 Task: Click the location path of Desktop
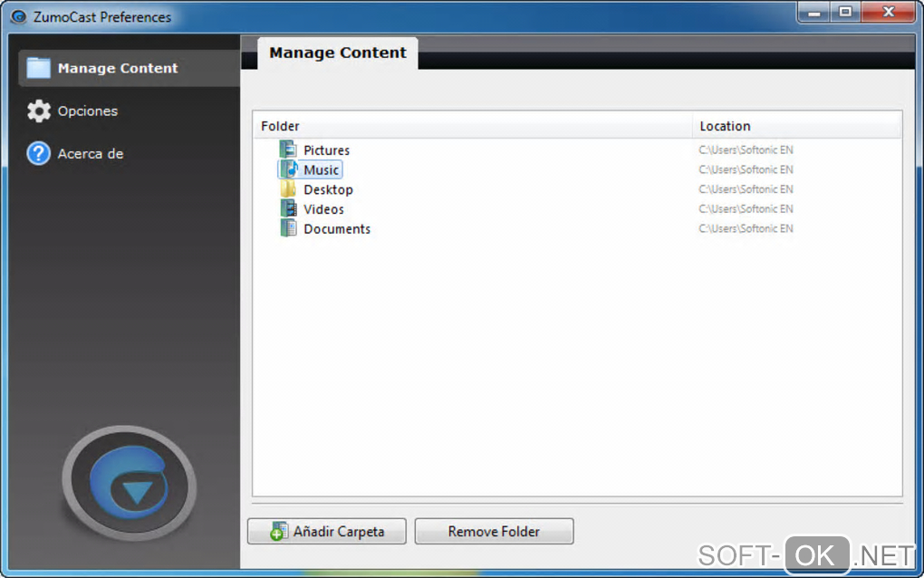point(746,189)
